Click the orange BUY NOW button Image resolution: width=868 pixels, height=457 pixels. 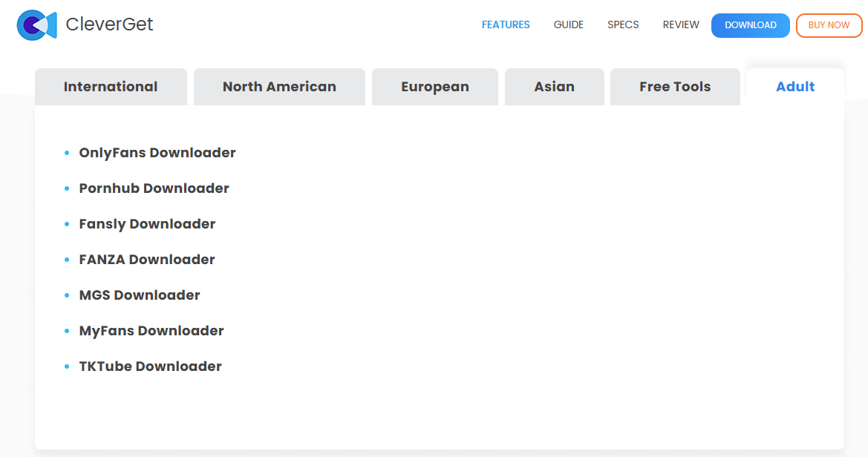(829, 25)
